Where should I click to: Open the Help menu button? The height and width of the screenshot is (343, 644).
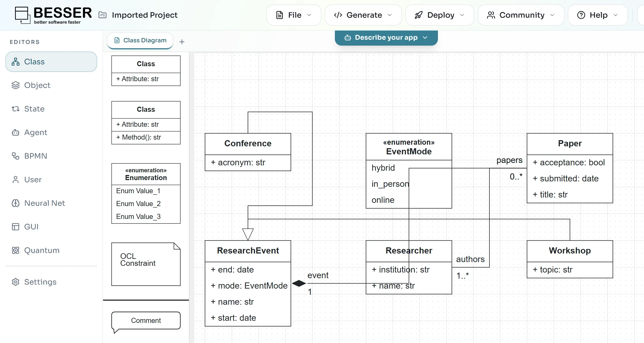598,15
